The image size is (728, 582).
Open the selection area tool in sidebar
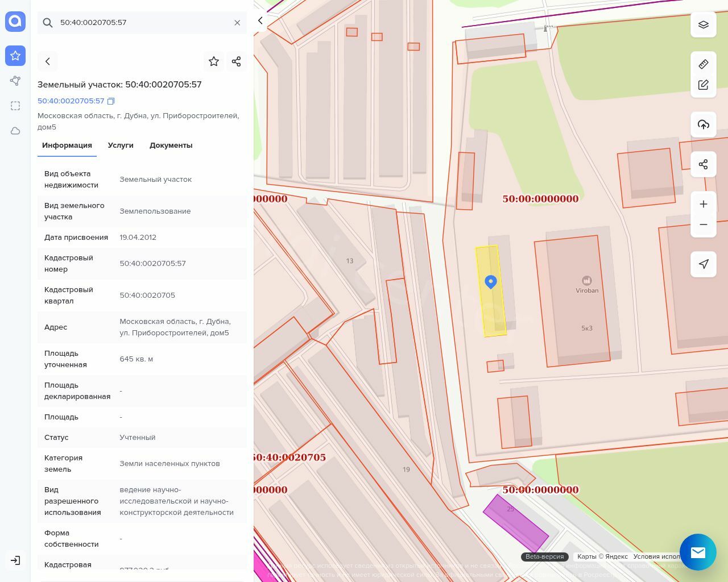click(15, 106)
